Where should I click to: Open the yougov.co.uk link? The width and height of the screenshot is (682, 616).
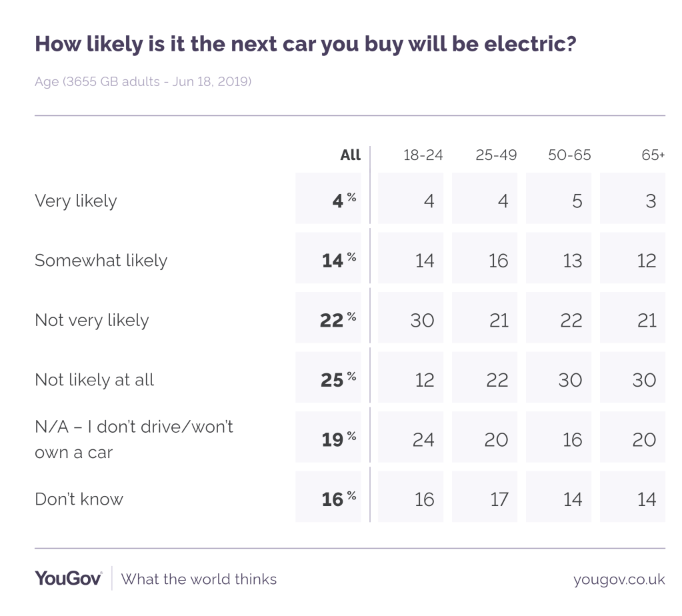[x=619, y=579]
